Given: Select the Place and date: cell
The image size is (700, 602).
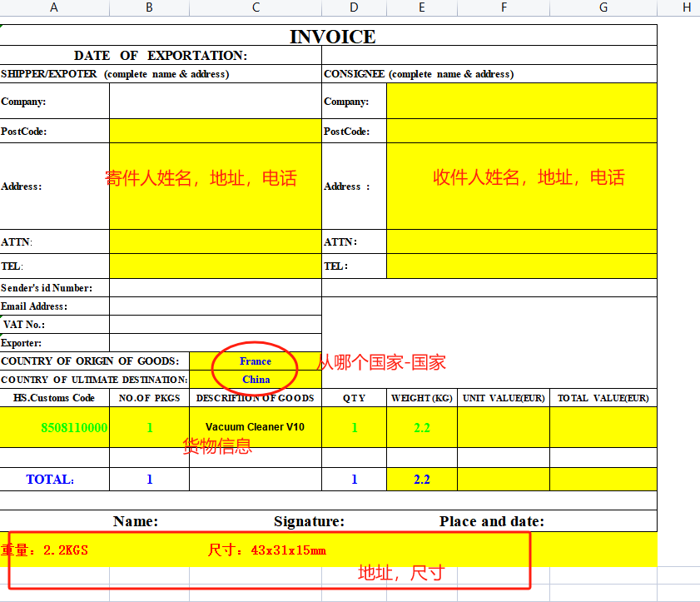Looking at the screenshot, I should pos(492,522).
